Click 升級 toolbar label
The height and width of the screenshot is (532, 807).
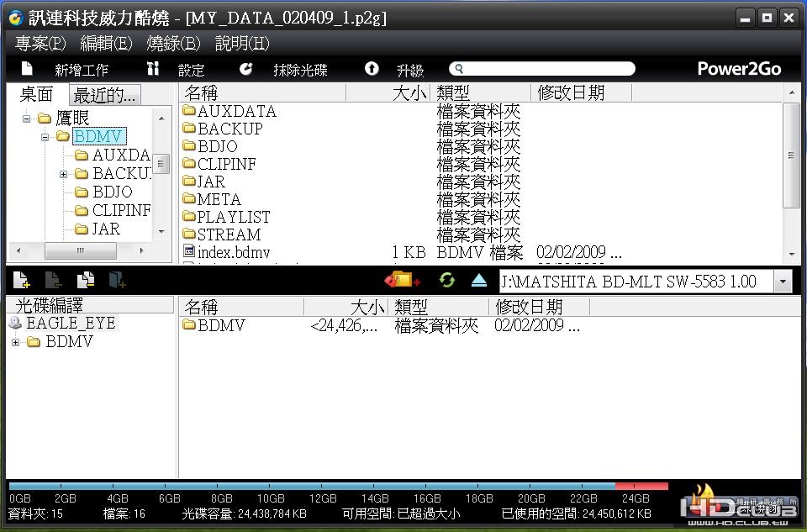click(410, 70)
